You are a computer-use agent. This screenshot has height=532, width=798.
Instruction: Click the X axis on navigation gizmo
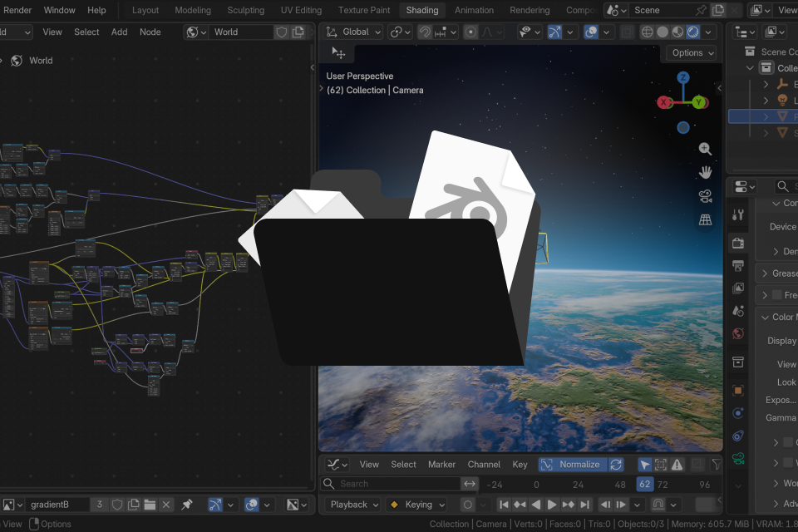663,102
